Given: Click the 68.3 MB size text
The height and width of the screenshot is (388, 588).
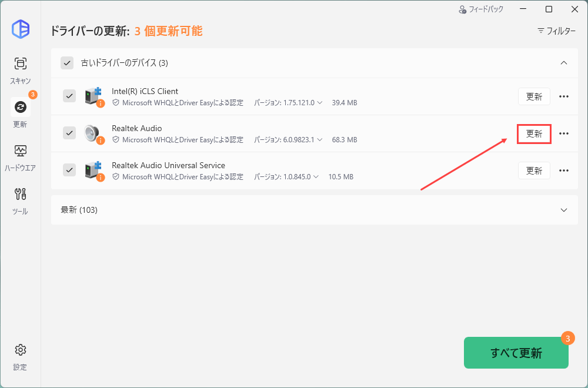Looking at the screenshot, I should 344,139.
